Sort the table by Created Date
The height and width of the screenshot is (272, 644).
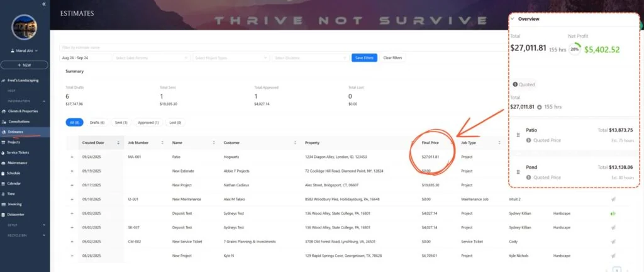point(93,142)
